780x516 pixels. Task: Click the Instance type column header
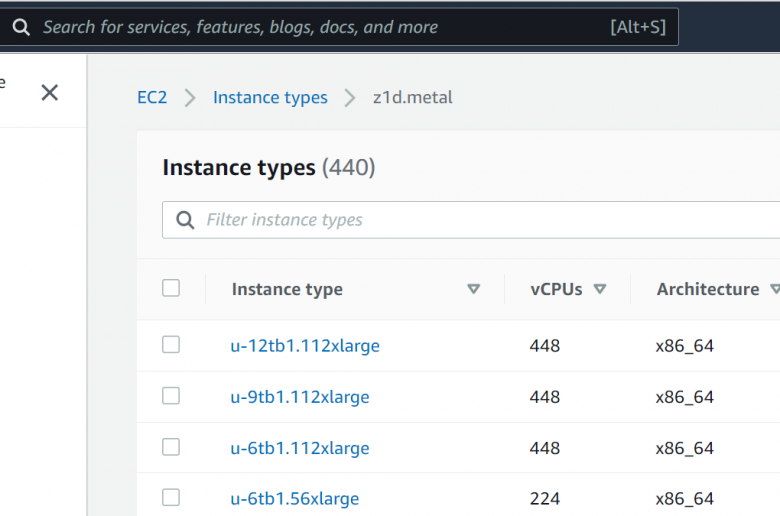click(x=287, y=289)
